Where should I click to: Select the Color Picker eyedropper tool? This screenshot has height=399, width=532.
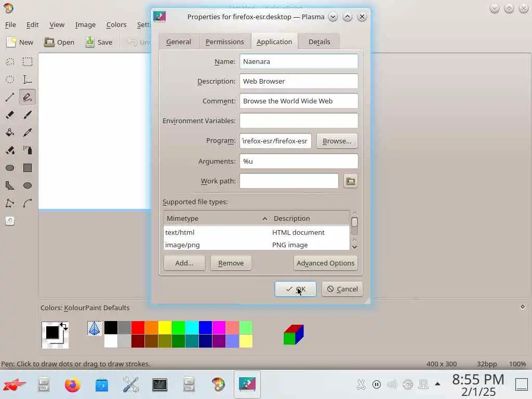point(28,132)
